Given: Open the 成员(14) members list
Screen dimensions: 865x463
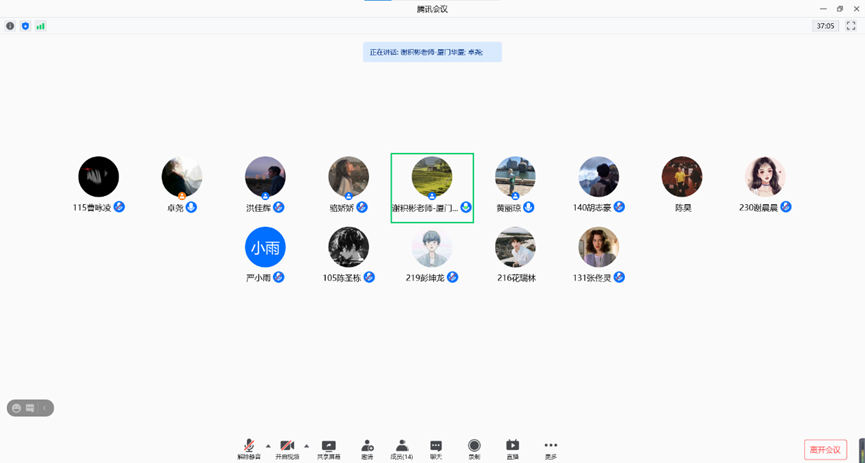Looking at the screenshot, I should tap(401, 448).
